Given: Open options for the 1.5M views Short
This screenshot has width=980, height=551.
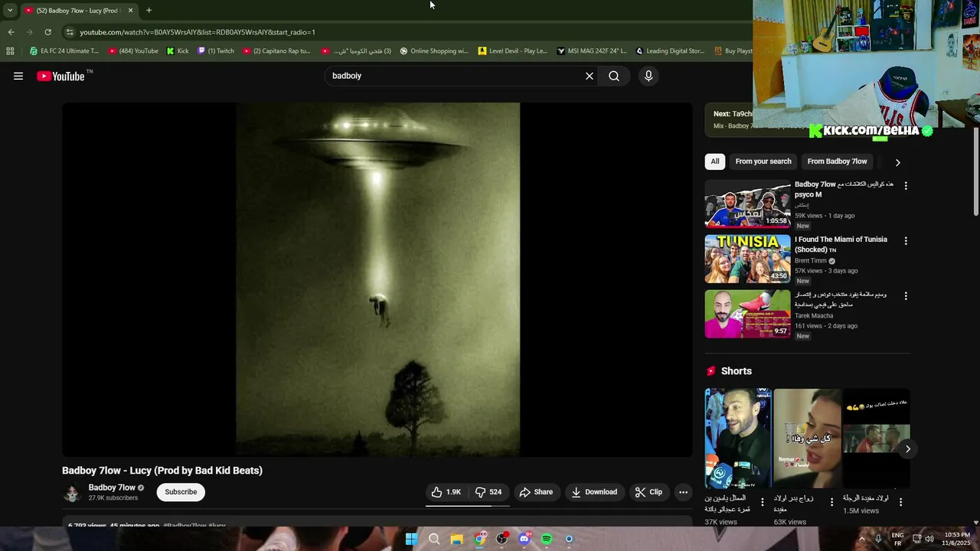Looking at the screenshot, I should (900, 503).
